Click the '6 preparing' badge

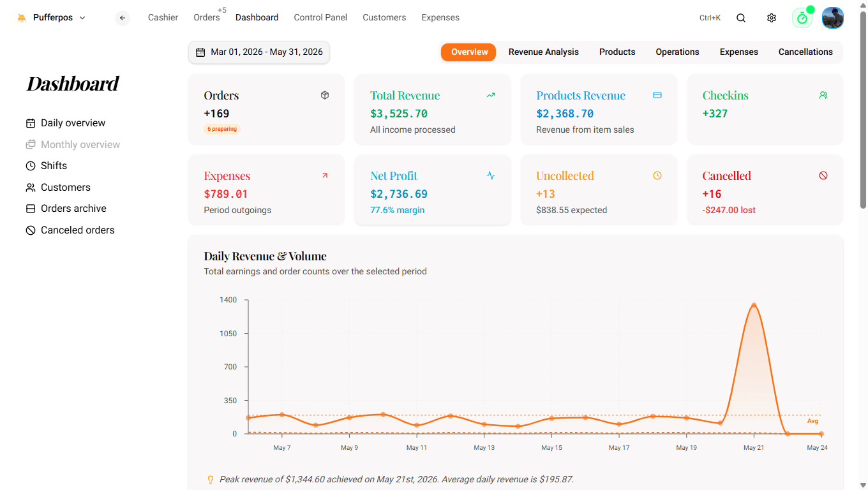click(x=222, y=129)
